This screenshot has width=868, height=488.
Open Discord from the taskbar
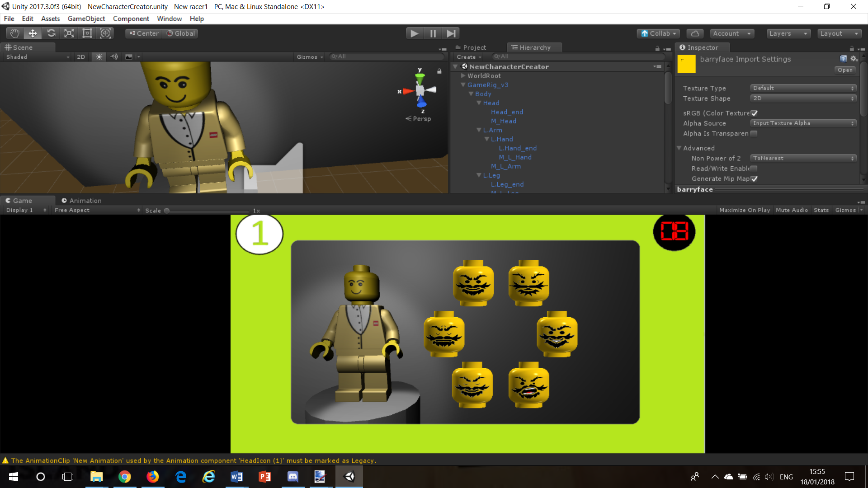pos(292,477)
